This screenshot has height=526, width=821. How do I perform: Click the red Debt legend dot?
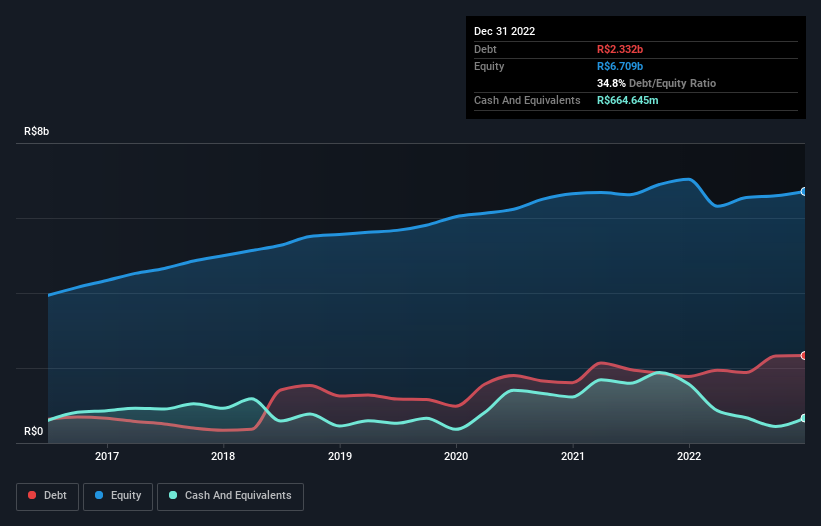(x=32, y=495)
